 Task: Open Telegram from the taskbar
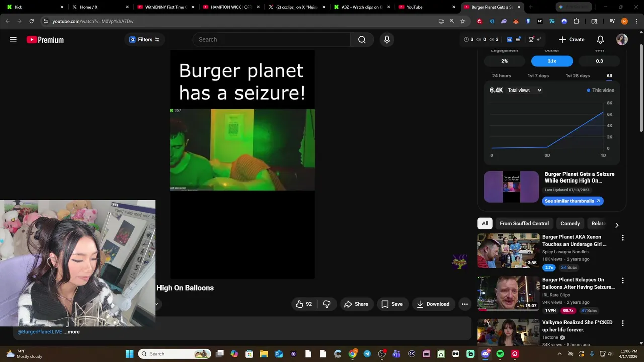click(367, 354)
